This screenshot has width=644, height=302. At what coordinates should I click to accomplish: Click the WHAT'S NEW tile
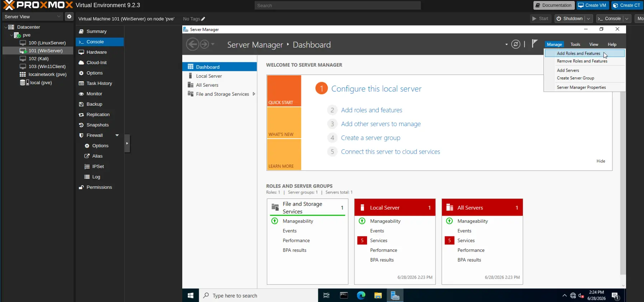pos(284,123)
